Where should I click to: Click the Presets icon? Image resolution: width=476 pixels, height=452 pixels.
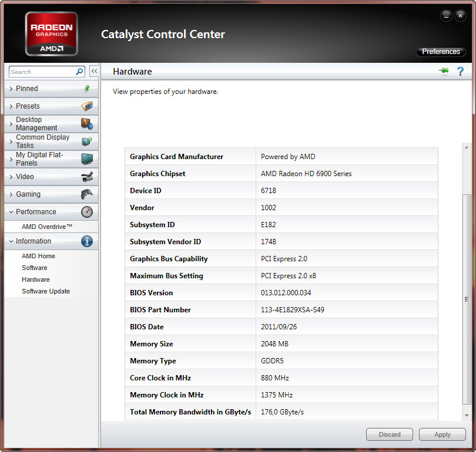pyautogui.click(x=87, y=106)
